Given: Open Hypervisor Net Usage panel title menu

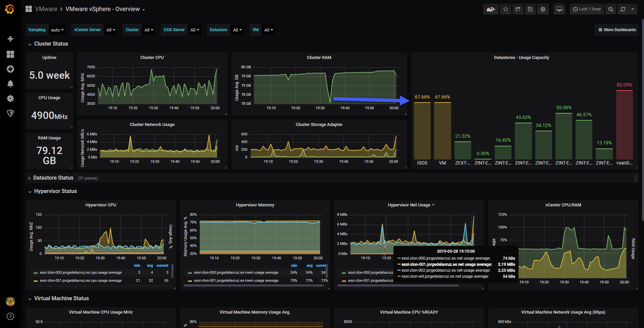Looking at the screenshot, I should point(411,205).
